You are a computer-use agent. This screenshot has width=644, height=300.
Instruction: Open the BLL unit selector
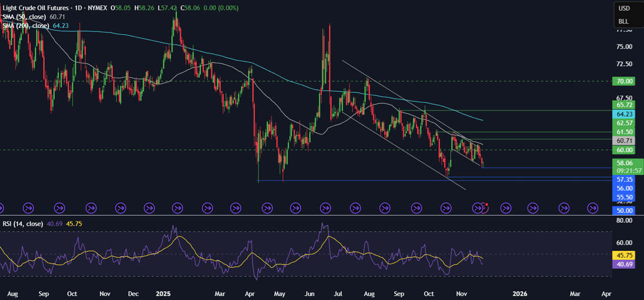point(623,22)
